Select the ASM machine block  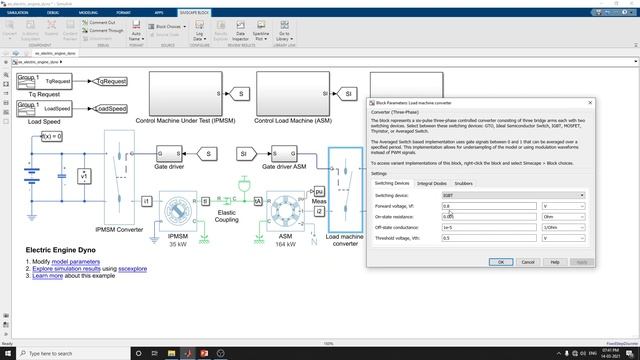(285, 211)
